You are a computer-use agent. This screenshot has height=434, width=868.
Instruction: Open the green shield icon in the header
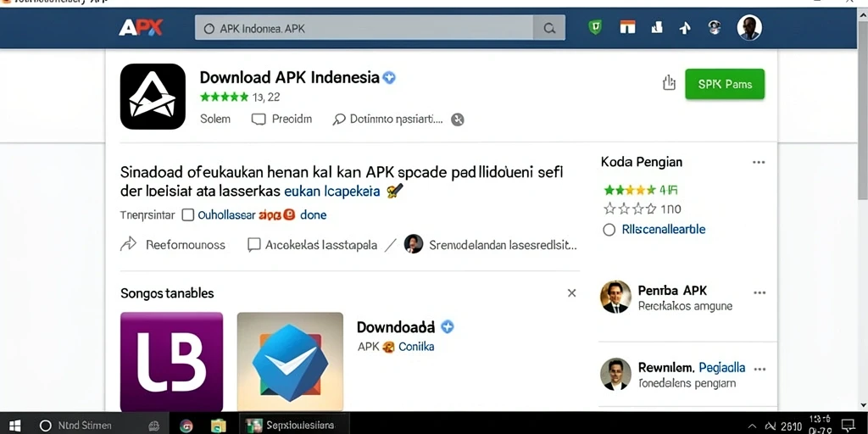pos(595,27)
